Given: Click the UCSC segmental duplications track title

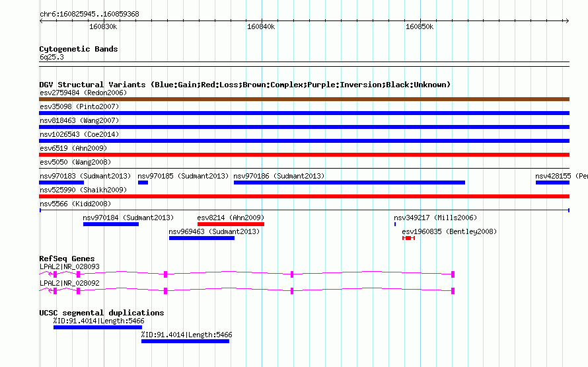Looking at the screenshot, I should click(102, 313).
